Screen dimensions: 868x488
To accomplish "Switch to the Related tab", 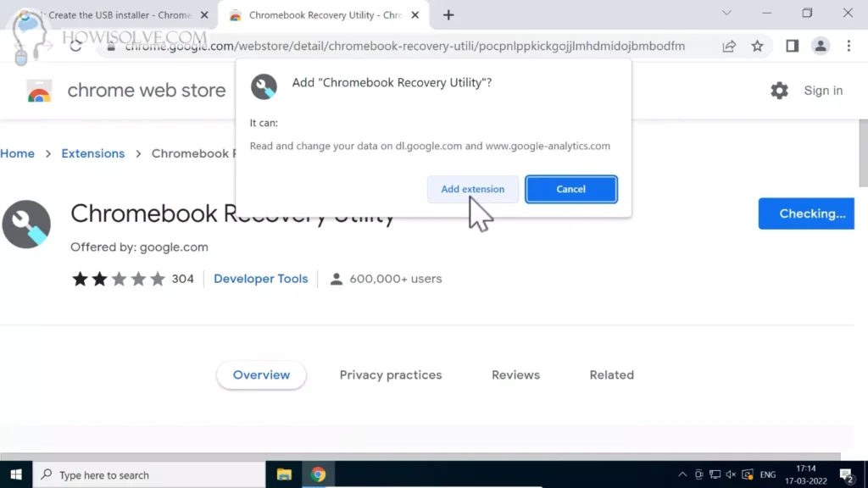I will [612, 375].
